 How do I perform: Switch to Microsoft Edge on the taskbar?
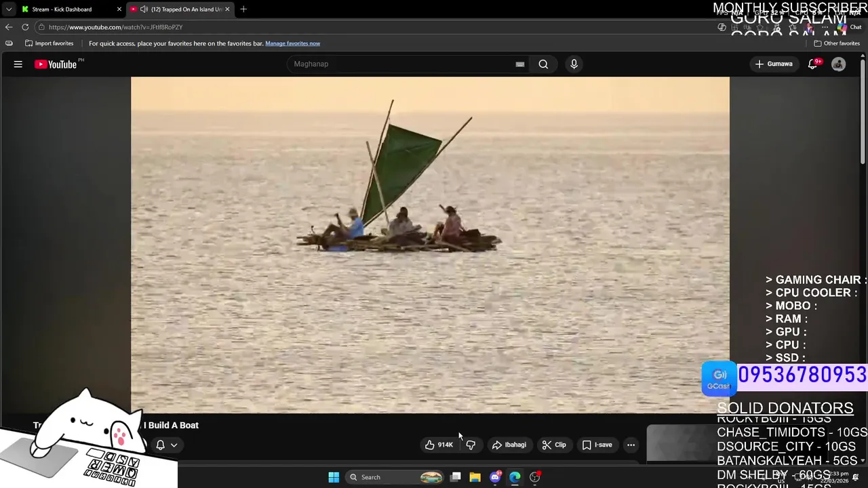tap(515, 477)
